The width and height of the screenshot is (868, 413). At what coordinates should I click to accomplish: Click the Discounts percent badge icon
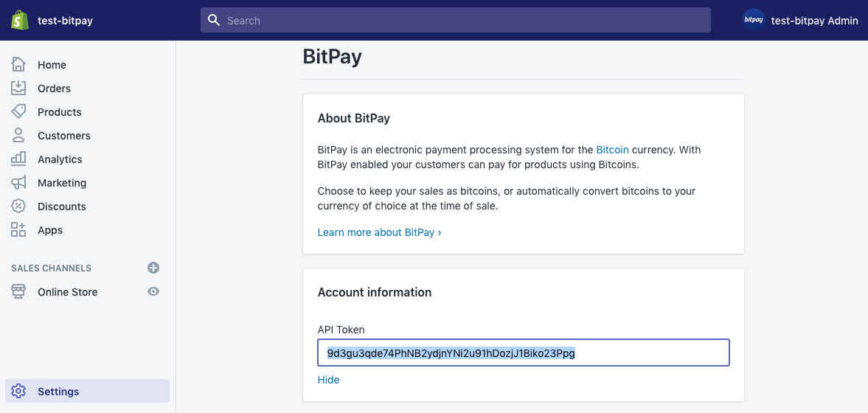[18, 206]
